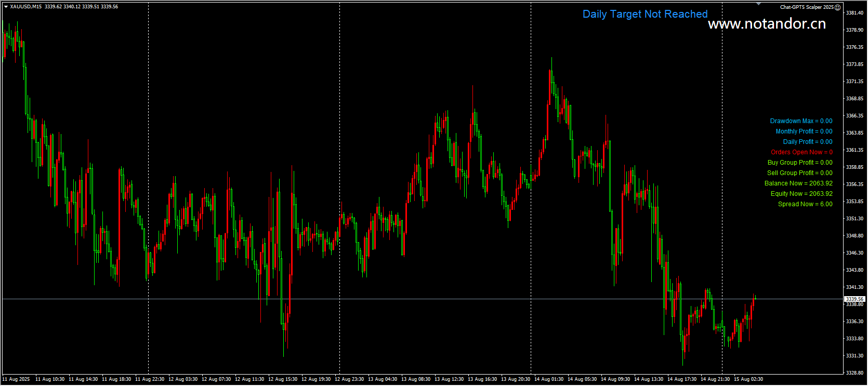
Task: Select the Spread Now = 6.00 label
Action: pyautogui.click(x=805, y=204)
